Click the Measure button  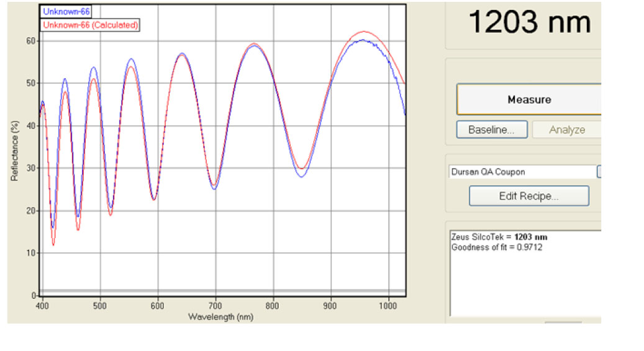[x=528, y=99]
